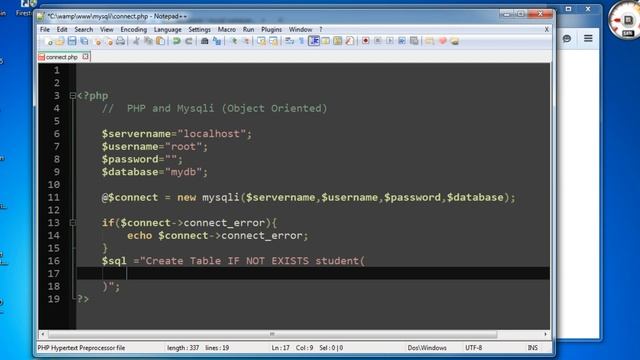
Task: Click the horizontal scrollbar thumb
Action: coord(272,334)
